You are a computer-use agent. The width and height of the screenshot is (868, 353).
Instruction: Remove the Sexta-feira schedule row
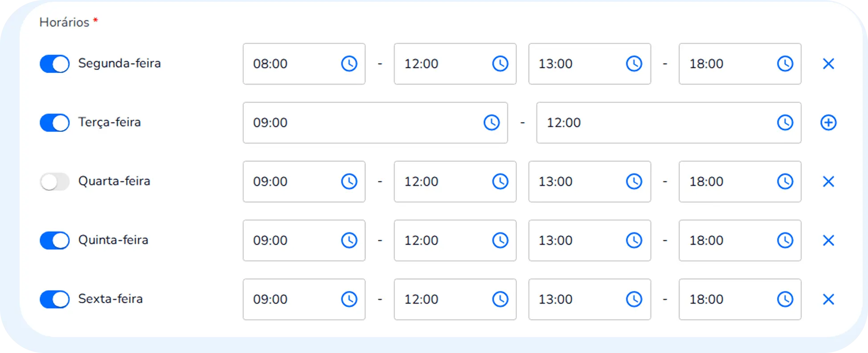pyautogui.click(x=828, y=299)
